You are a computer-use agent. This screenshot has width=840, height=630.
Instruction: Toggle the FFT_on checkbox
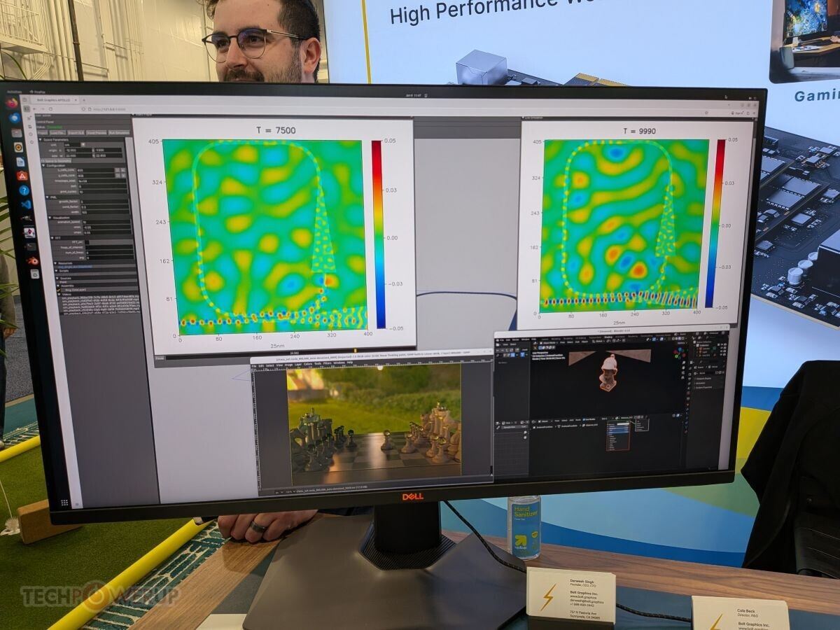tap(87, 242)
